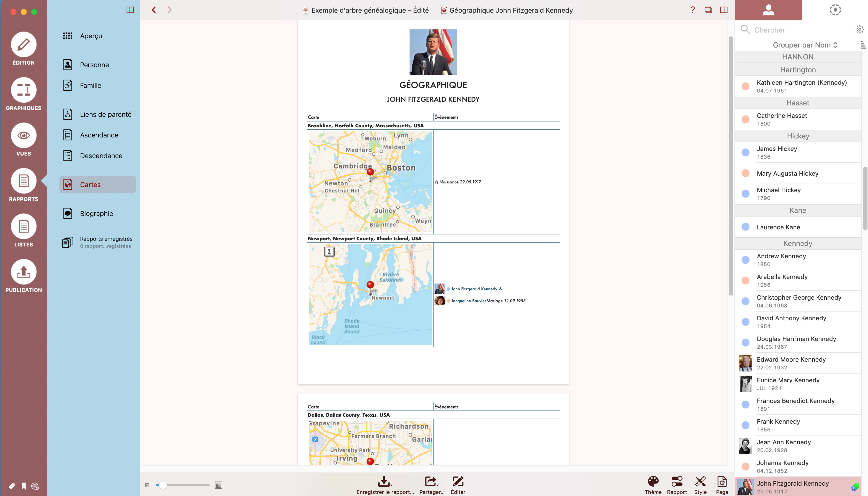Image resolution: width=868 pixels, height=496 pixels.
Task: Open the Grouper par Nom dropdown
Action: point(805,45)
